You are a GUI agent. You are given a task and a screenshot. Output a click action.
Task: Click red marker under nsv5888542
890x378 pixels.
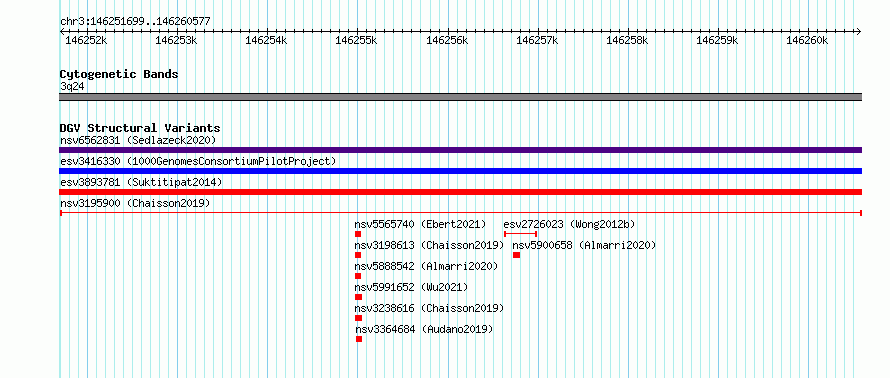358,276
